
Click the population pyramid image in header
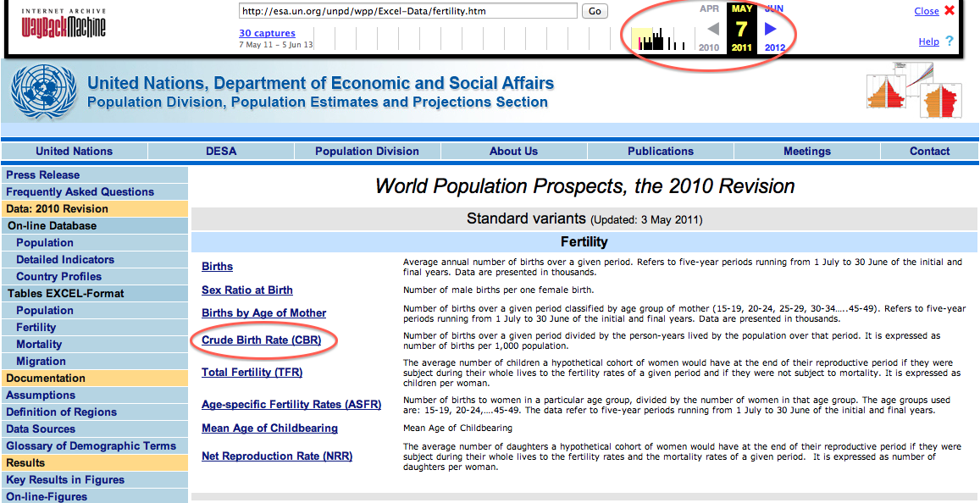click(912, 90)
